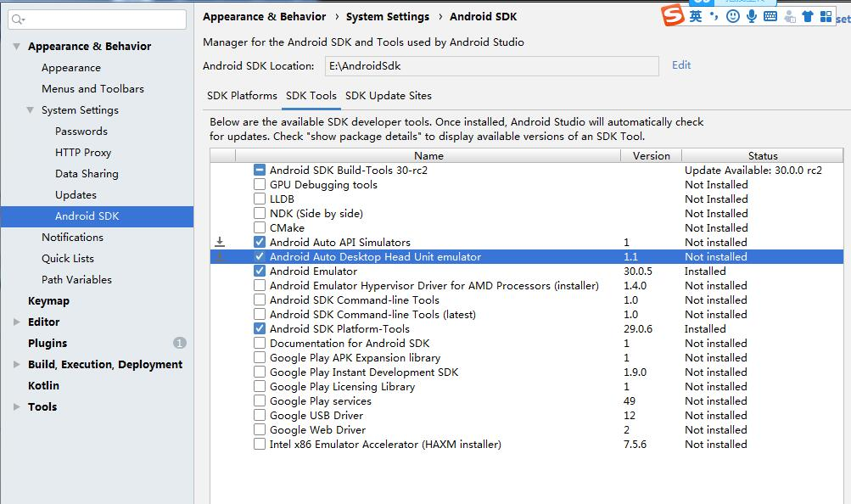Collapse the Appearance & Behavior tree node

(17, 47)
